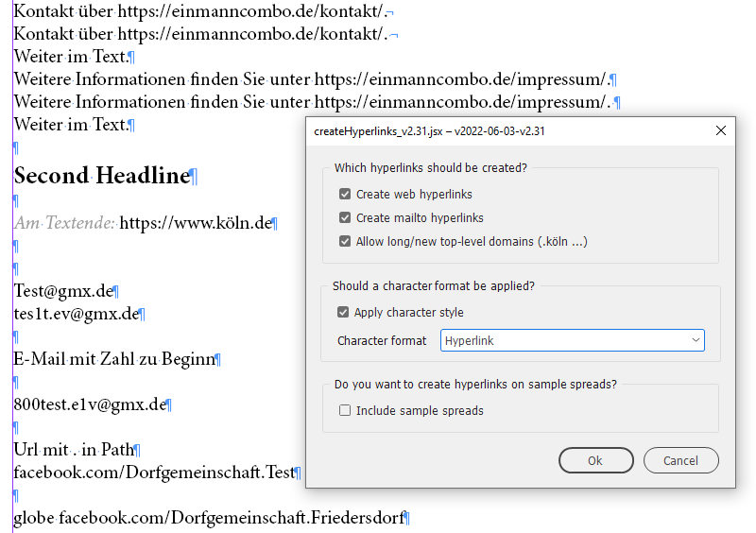Click the 'E-Mail mit Zahl zu Beginn' line

113,359
